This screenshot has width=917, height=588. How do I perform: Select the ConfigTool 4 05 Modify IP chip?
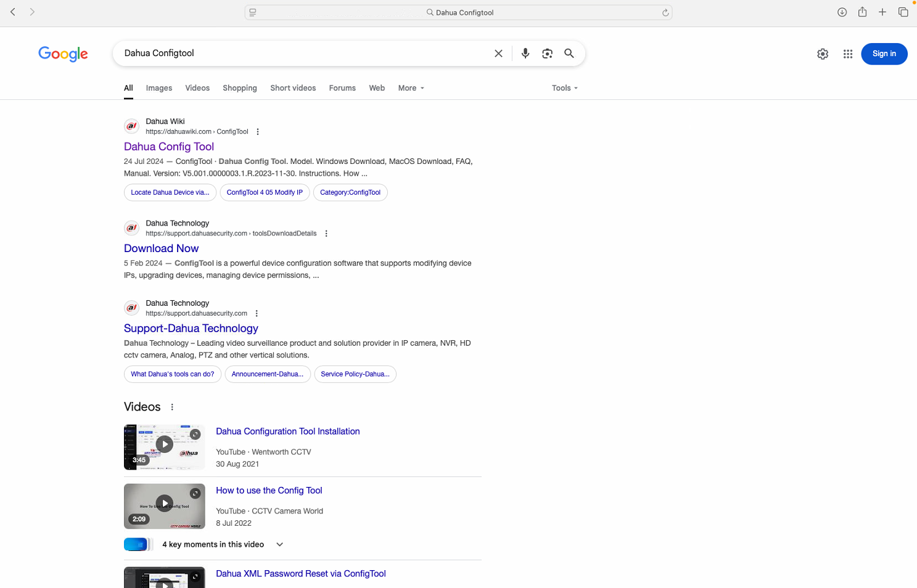click(265, 192)
